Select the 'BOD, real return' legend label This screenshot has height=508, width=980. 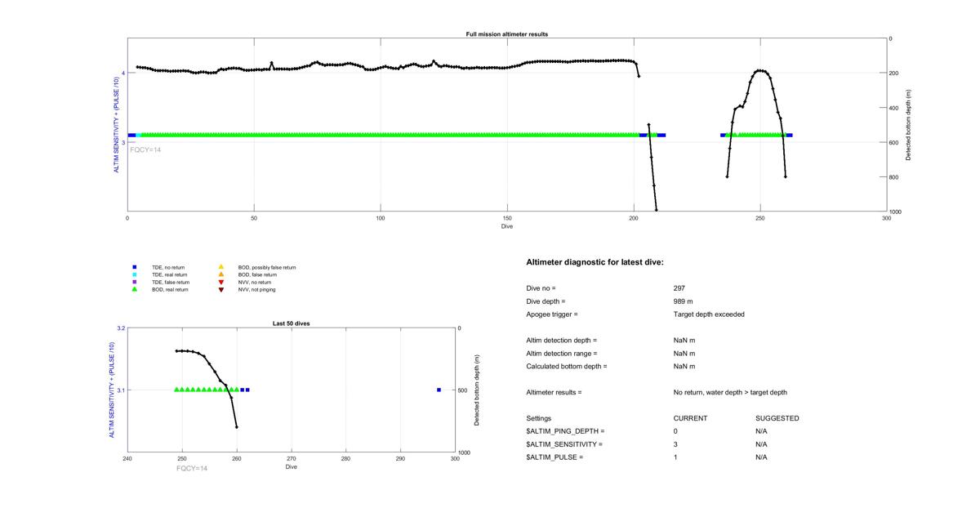tap(170, 289)
